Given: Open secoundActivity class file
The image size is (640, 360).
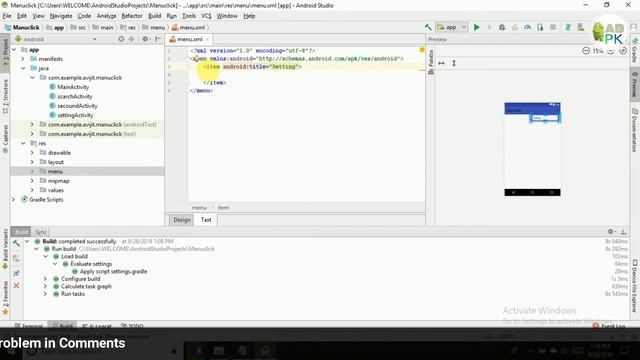Looking at the screenshot, I should [x=77, y=106].
